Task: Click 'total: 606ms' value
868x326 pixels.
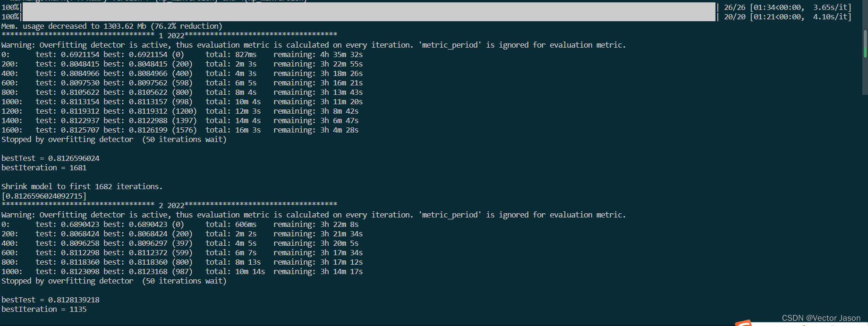Action: [231, 224]
